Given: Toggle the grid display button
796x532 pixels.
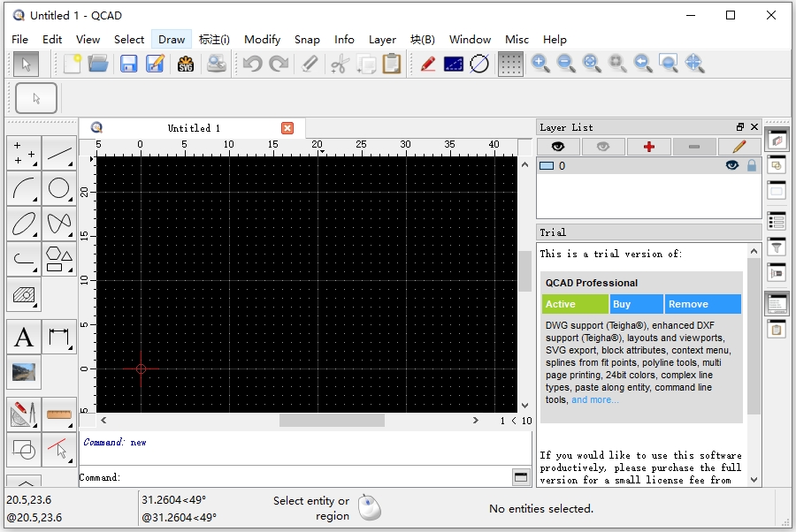Looking at the screenshot, I should (510, 64).
